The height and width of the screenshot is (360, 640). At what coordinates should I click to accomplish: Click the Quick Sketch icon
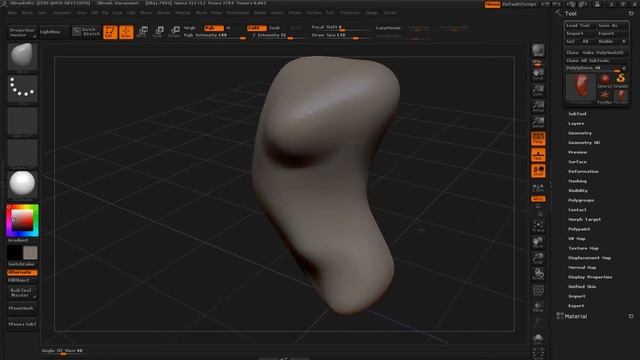pyautogui.click(x=86, y=31)
